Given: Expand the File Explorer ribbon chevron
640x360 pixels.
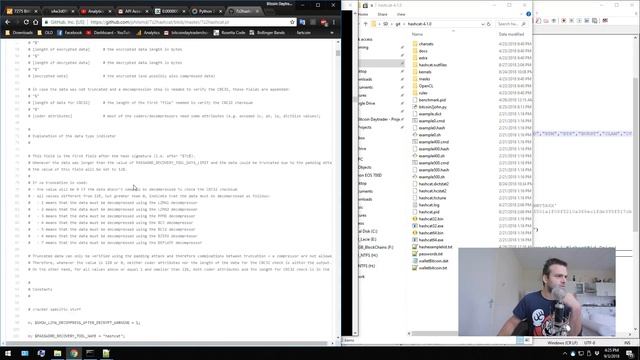Looking at the screenshot, I should coord(522,14).
